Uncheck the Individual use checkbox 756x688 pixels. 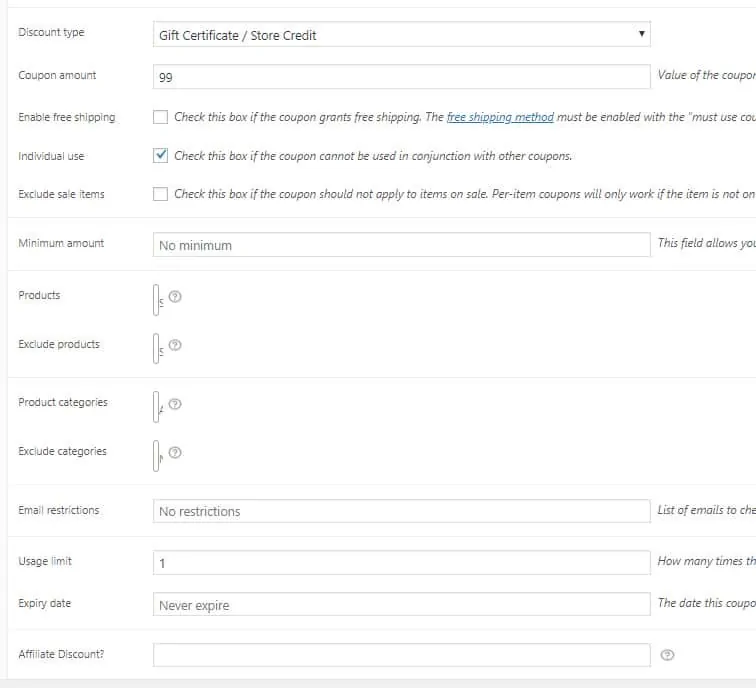[161, 155]
